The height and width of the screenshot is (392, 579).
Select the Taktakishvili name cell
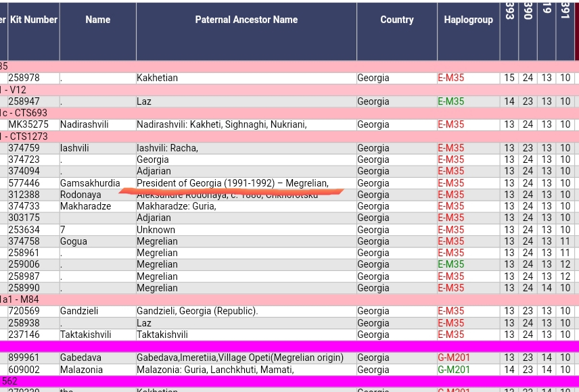(85, 335)
